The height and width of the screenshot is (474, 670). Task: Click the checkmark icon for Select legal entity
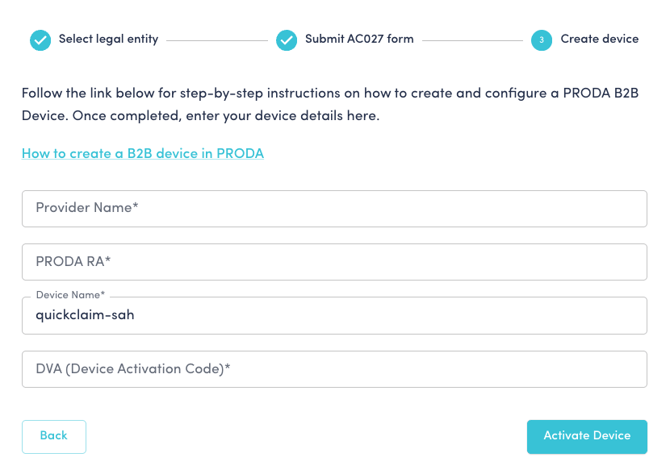pos(40,40)
